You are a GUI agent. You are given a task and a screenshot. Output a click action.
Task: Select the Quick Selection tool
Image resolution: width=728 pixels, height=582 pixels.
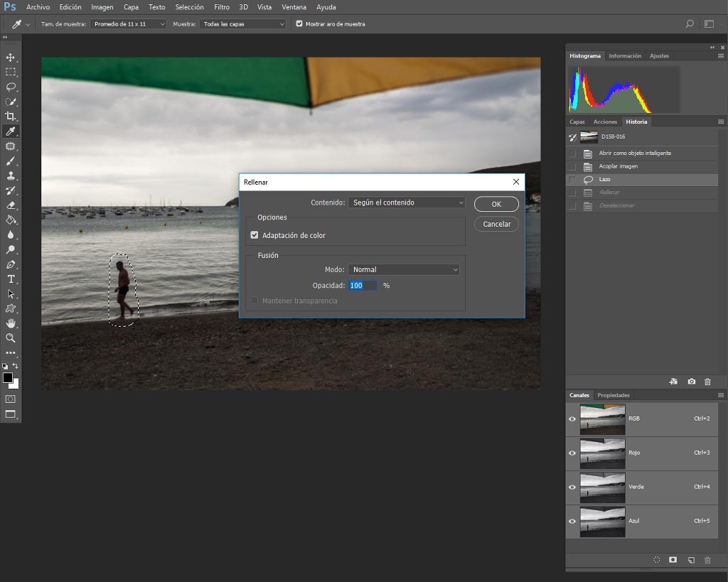(x=10, y=102)
